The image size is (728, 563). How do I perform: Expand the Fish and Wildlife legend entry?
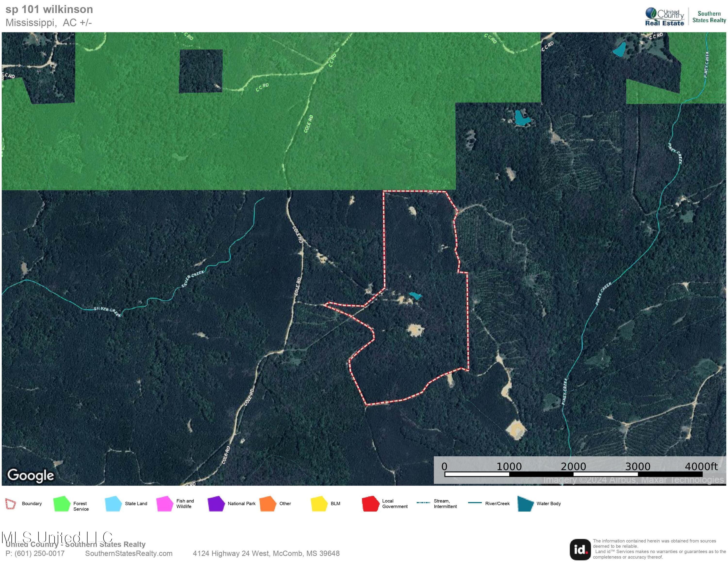click(x=165, y=504)
